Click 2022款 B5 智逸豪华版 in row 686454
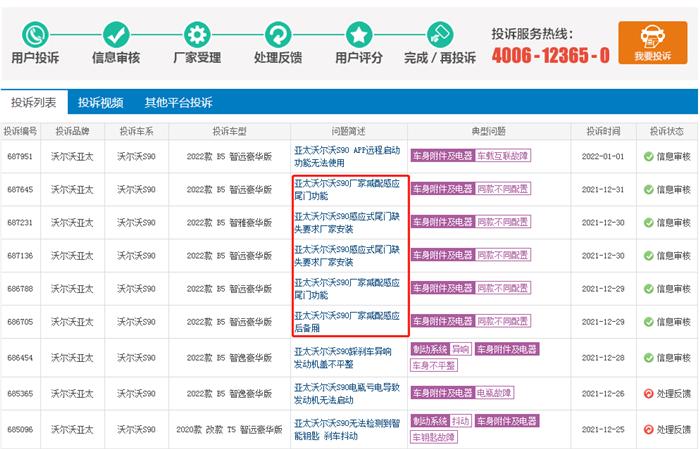 click(x=229, y=358)
